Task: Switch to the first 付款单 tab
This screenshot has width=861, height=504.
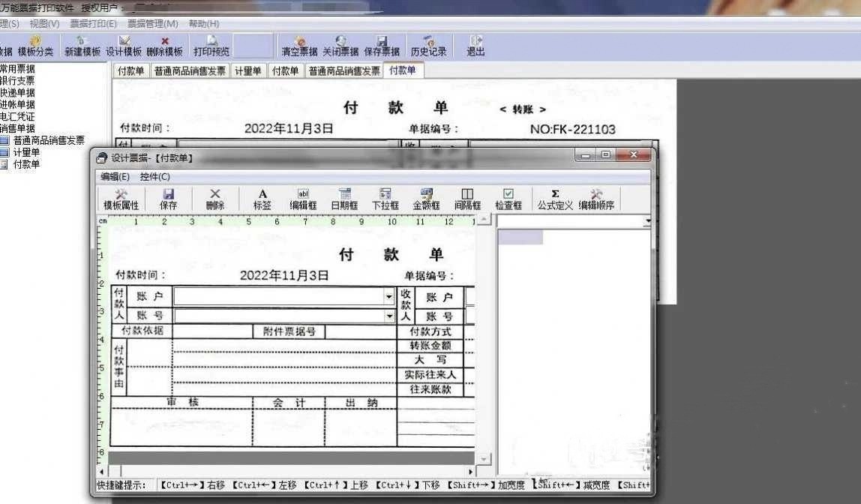Action: 130,70
